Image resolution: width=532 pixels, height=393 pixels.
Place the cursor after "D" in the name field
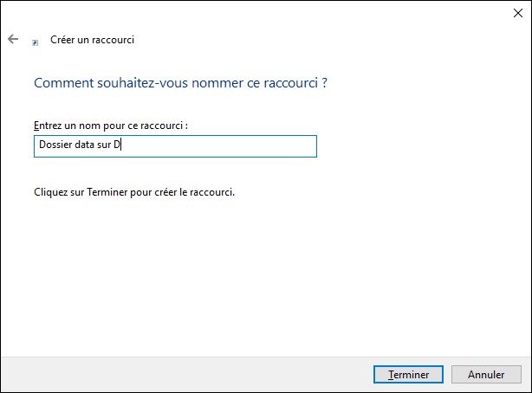(122, 146)
